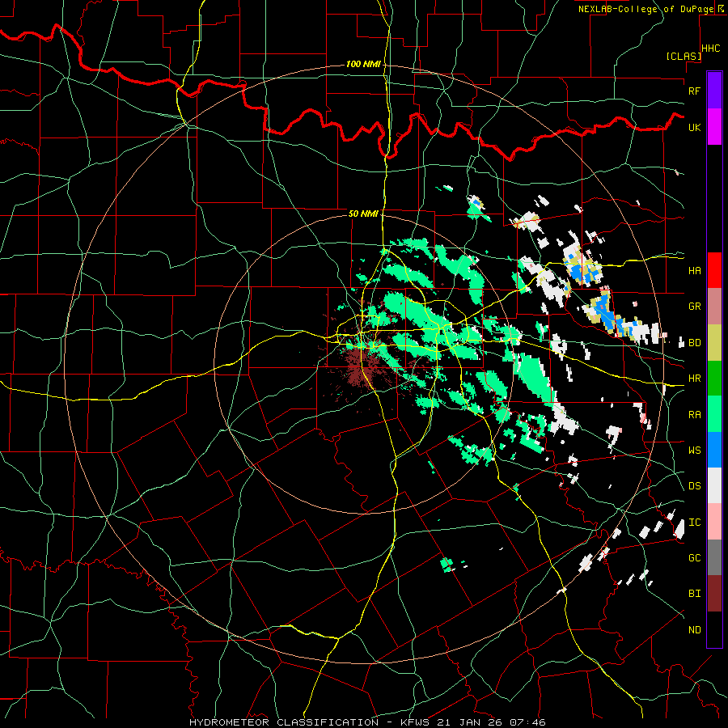Click the white DS legend swatch
Viewport: 728px width, 728px height.
click(x=714, y=485)
